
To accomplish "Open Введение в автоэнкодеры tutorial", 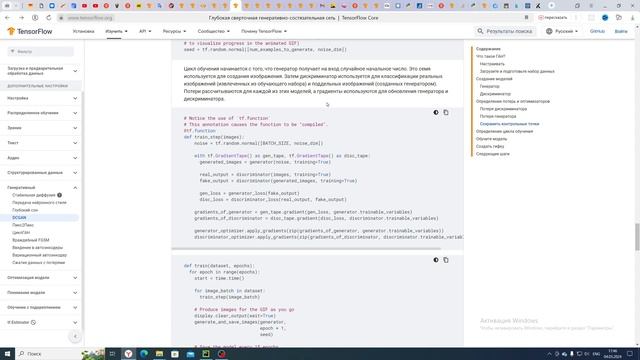I will (x=38, y=247).
